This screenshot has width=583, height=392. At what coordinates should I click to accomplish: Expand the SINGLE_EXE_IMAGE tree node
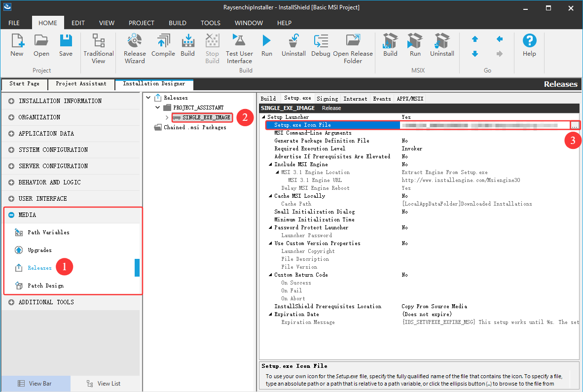point(167,117)
